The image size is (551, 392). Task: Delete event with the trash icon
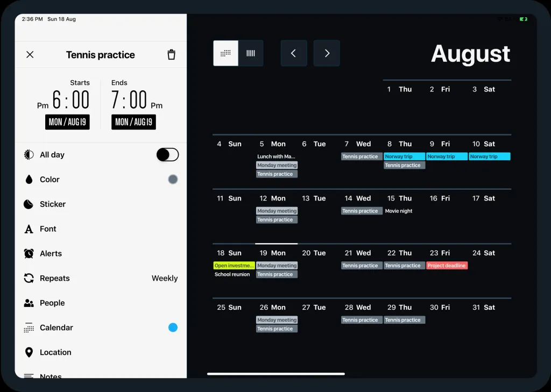171,54
